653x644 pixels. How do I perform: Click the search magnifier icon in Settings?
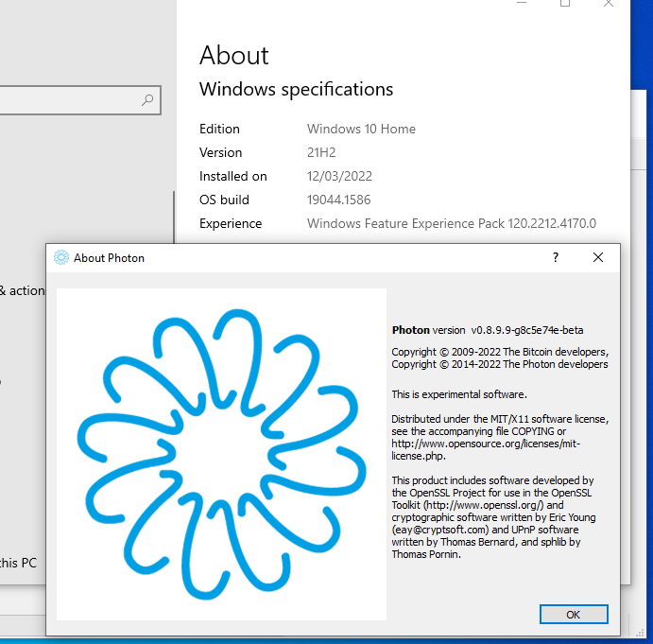(147, 100)
